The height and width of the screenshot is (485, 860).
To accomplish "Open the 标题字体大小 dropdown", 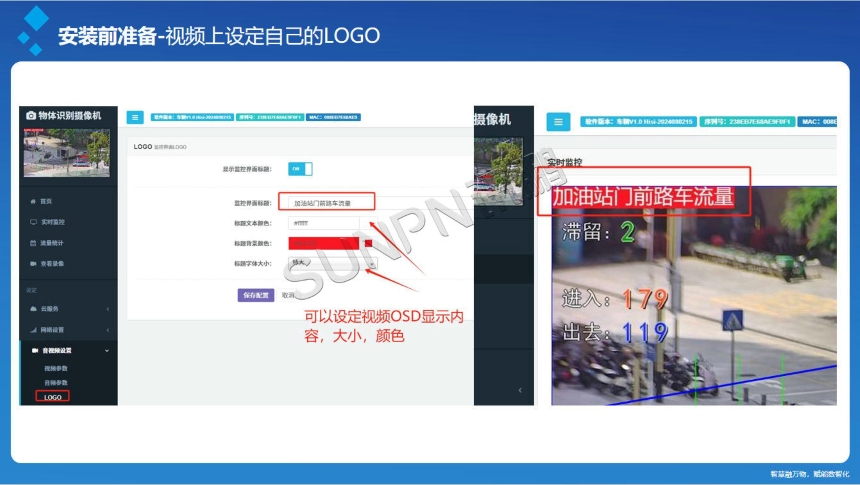I will pyautogui.click(x=333, y=263).
